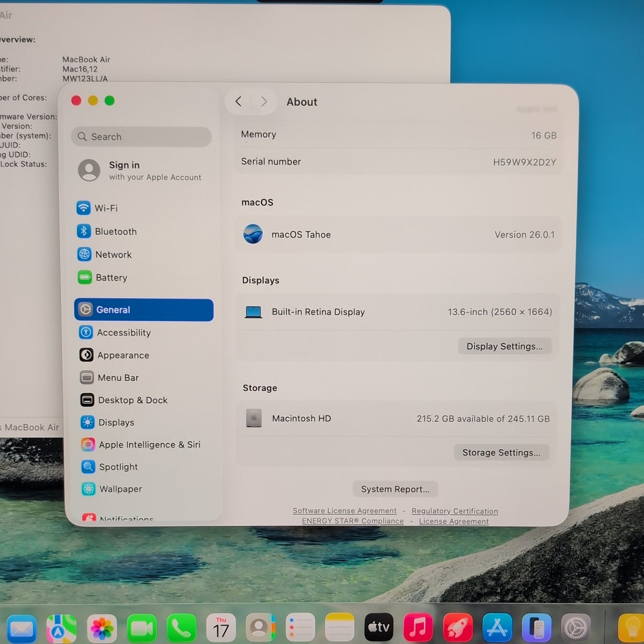Screen dimensions: 644x644
Task: Open Contacts from the Dock
Action: [261, 628]
